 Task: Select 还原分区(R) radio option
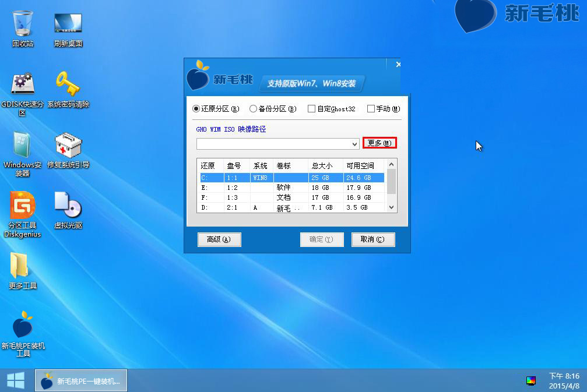[216, 109]
